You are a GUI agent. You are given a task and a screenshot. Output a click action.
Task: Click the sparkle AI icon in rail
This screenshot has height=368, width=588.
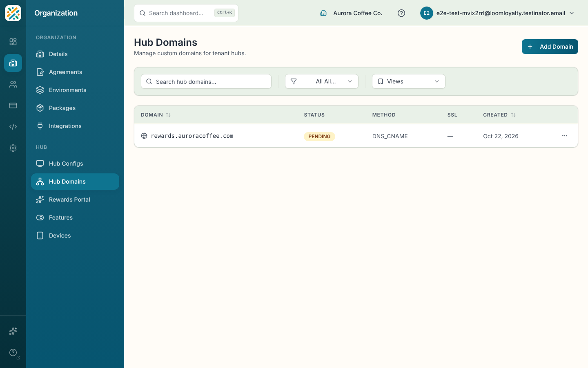pyautogui.click(x=13, y=331)
